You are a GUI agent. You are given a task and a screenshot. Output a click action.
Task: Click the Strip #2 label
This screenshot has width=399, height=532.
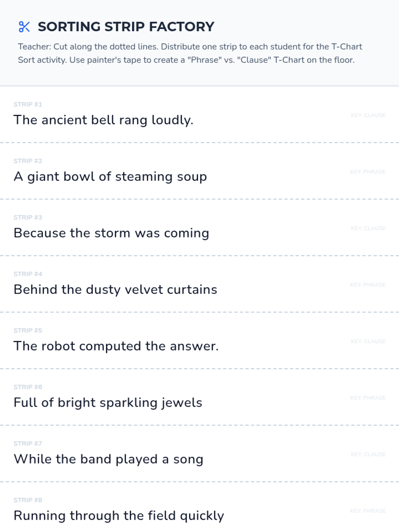(28, 161)
